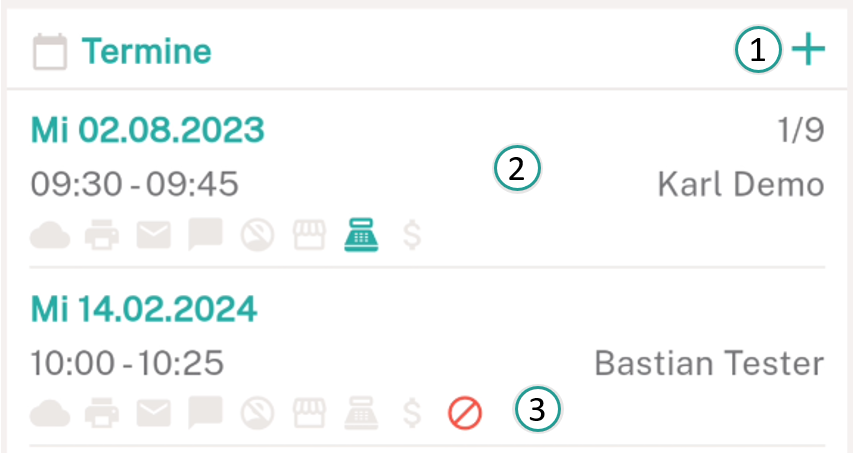Click cash register icon on 14.02.2024 appointment
853x454 pixels.
(361, 413)
